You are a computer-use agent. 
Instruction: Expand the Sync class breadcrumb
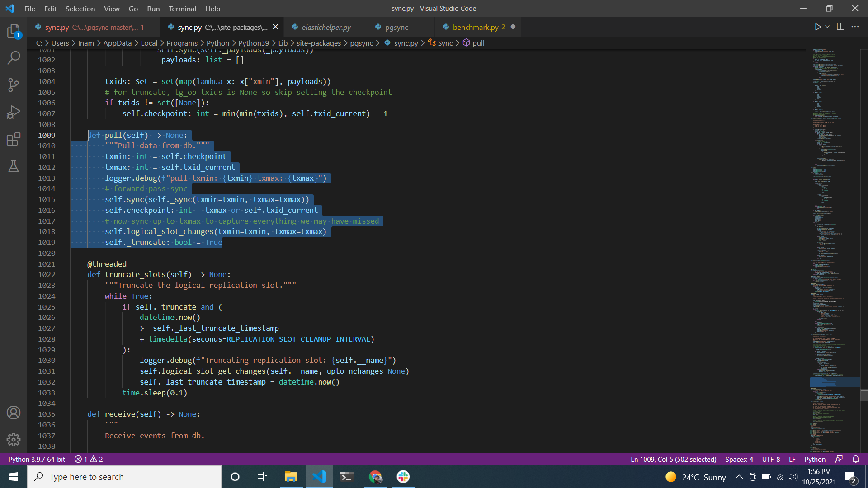click(445, 43)
